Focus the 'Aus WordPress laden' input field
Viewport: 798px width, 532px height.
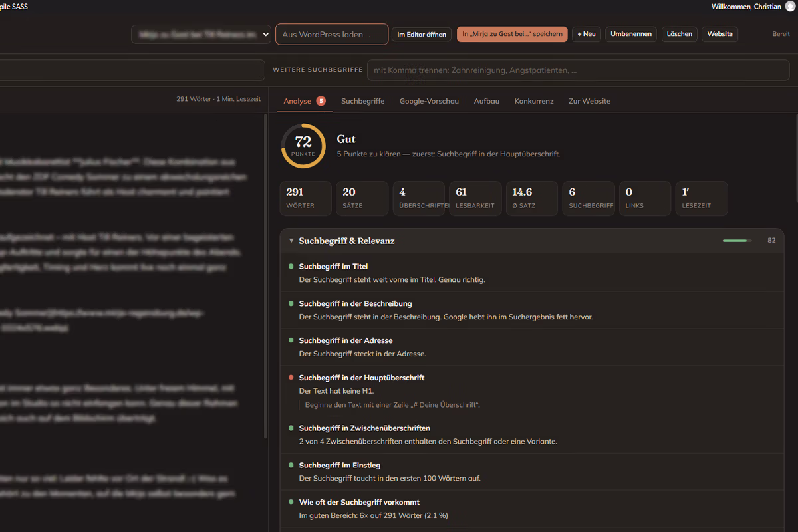(332, 34)
